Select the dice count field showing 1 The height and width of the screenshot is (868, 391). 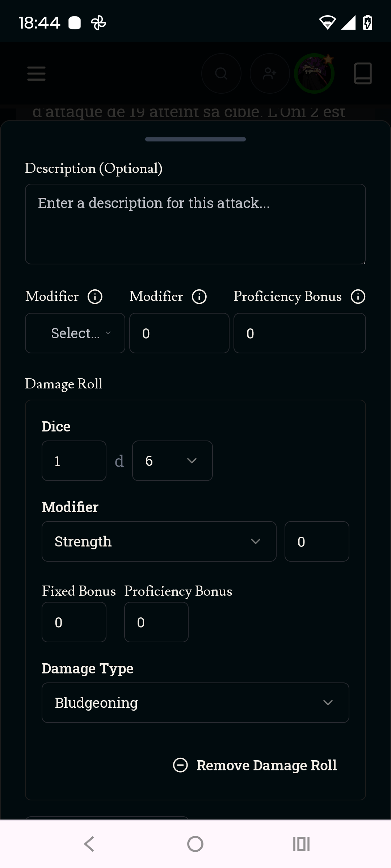pyautogui.click(x=74, y=461)
